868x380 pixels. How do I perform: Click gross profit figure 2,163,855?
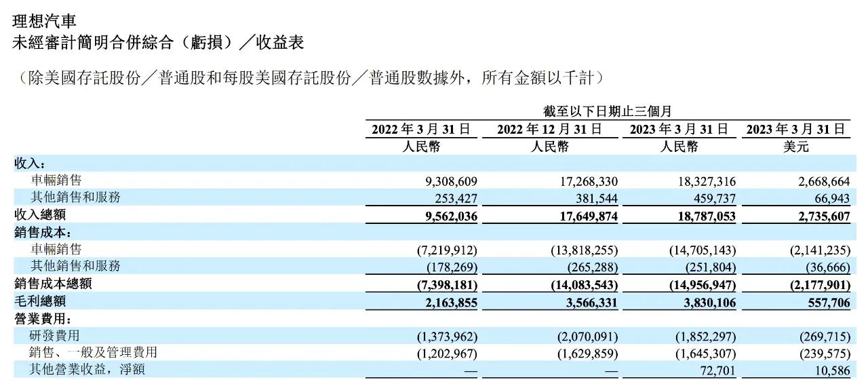(450, 302)
